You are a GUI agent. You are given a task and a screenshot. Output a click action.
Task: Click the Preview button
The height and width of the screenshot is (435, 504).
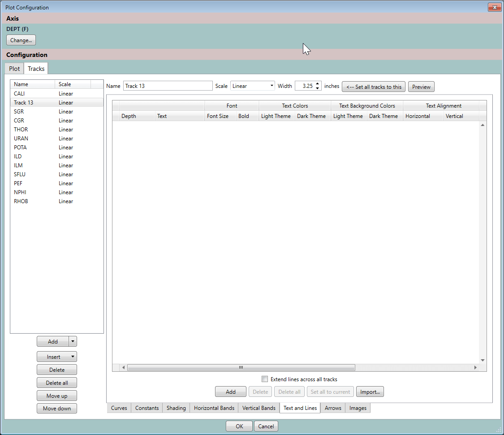(421, 86)
